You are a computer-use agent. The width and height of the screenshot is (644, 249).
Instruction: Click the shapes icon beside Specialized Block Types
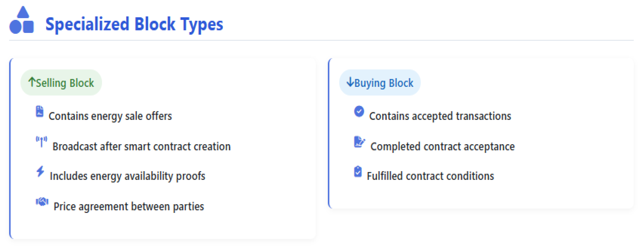pyautogui.click(x=21, y=20)
